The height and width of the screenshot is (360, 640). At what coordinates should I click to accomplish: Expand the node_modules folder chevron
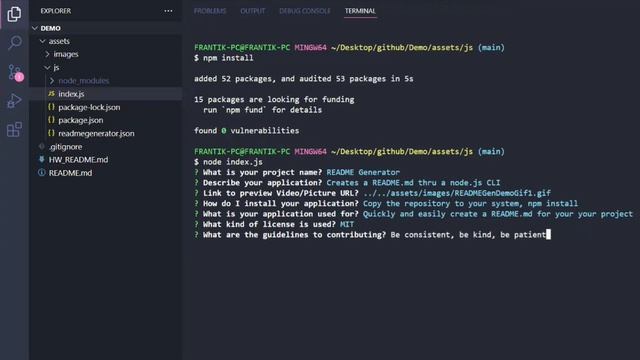click(52, 81)
